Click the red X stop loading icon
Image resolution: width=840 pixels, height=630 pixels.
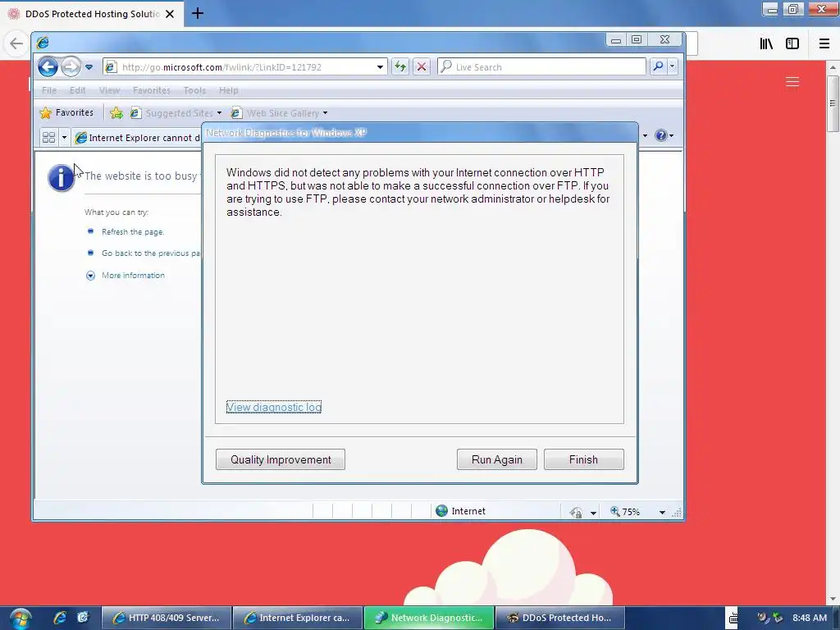pos(422,67)
